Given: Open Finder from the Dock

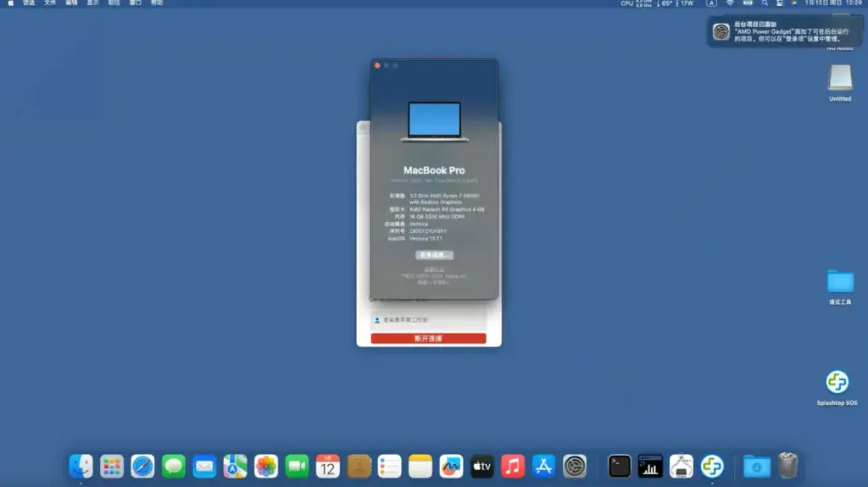Looking at the screenshot, I should pyautogui.click(x=81, y=466).
